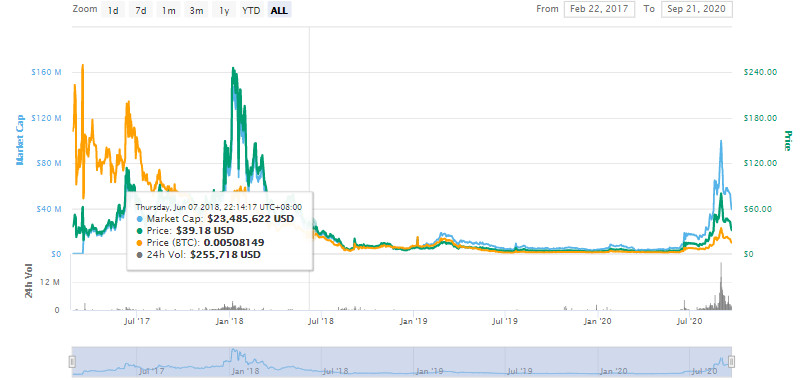The height and width of the screenshot is (380, 800).
Task: Click the tooltip Price $39.18 USD
Action: tap(205, 231)
